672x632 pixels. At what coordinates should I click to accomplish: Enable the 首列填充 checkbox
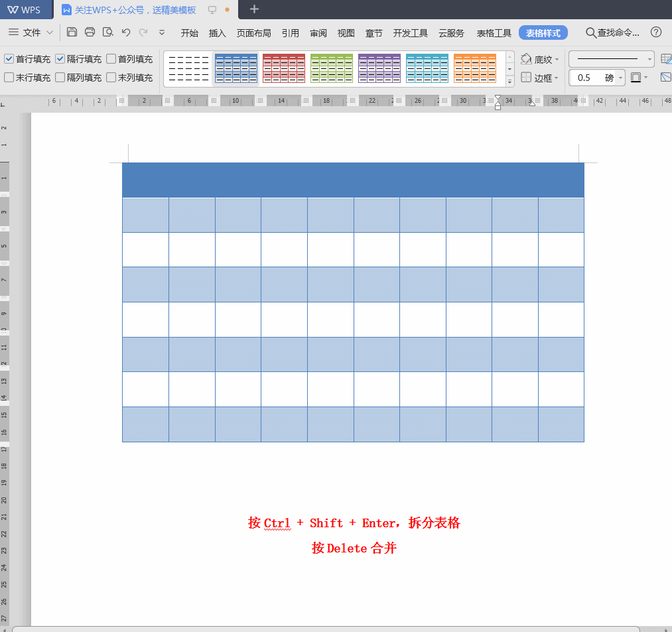(x=111, y=59)
